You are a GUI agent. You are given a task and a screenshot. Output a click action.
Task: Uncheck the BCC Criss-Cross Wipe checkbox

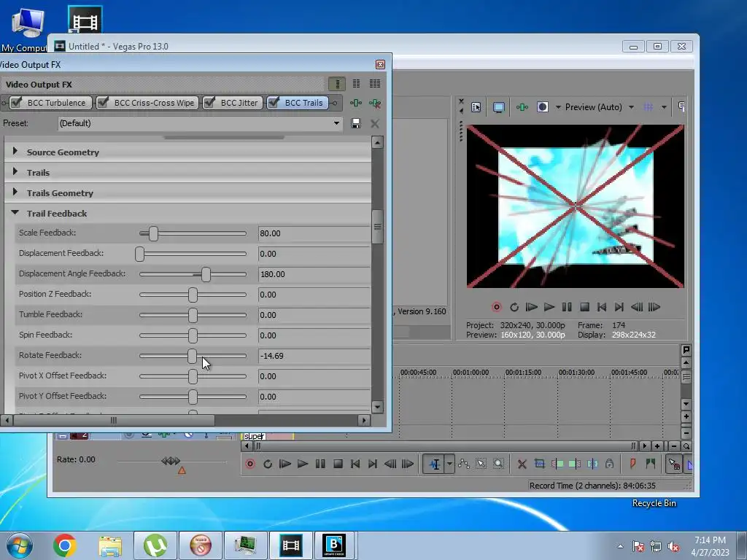[103, 102]
